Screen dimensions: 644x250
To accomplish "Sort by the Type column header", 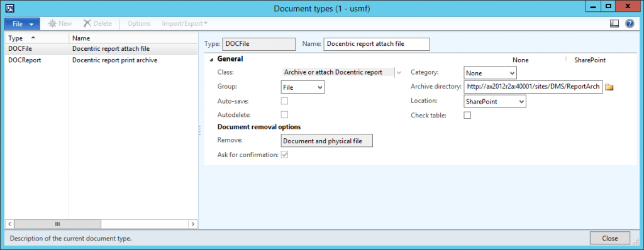I will (x=37, y=38).
